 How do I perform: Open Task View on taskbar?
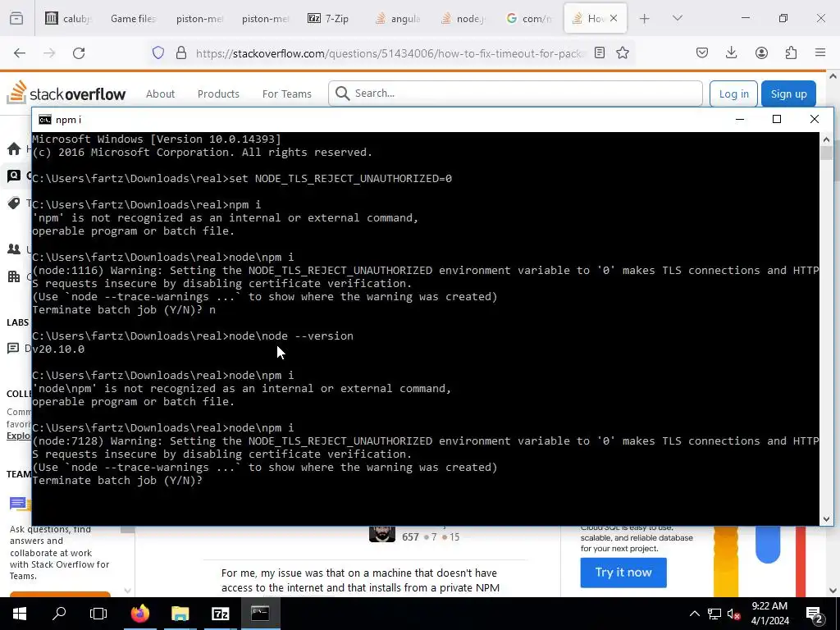click(x=98, y=614)
